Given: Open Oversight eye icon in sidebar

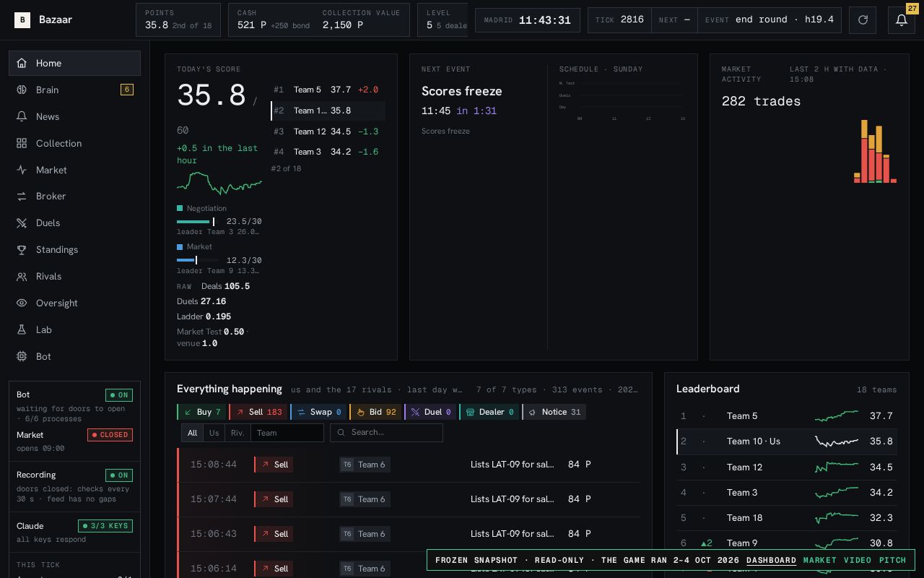Looking at the screenshot, I should tap(74, 303).
